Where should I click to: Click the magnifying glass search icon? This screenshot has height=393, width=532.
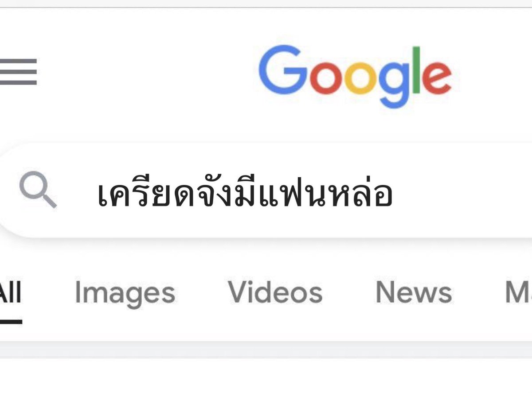tap(38, 191)
